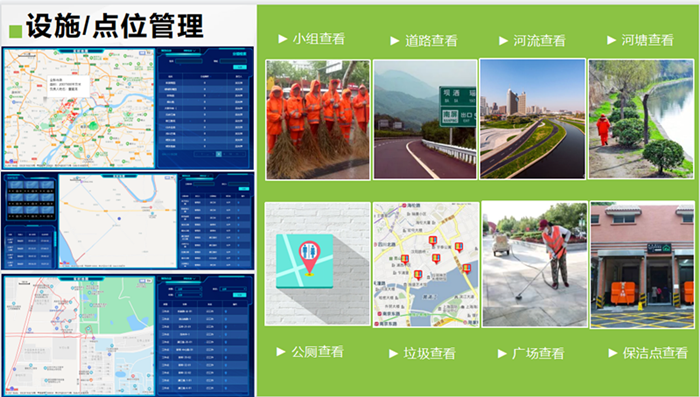The image size is (700, 397).
Task: Click the cyan search button in top dashboard
Action: click(x=240, y=67)
